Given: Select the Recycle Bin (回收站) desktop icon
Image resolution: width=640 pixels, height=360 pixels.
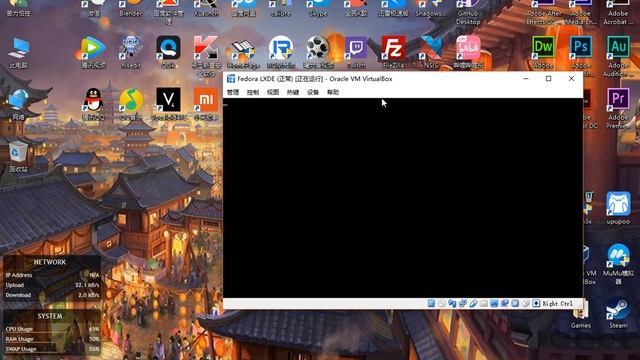Looking at the screenshot, I should 18,157.
